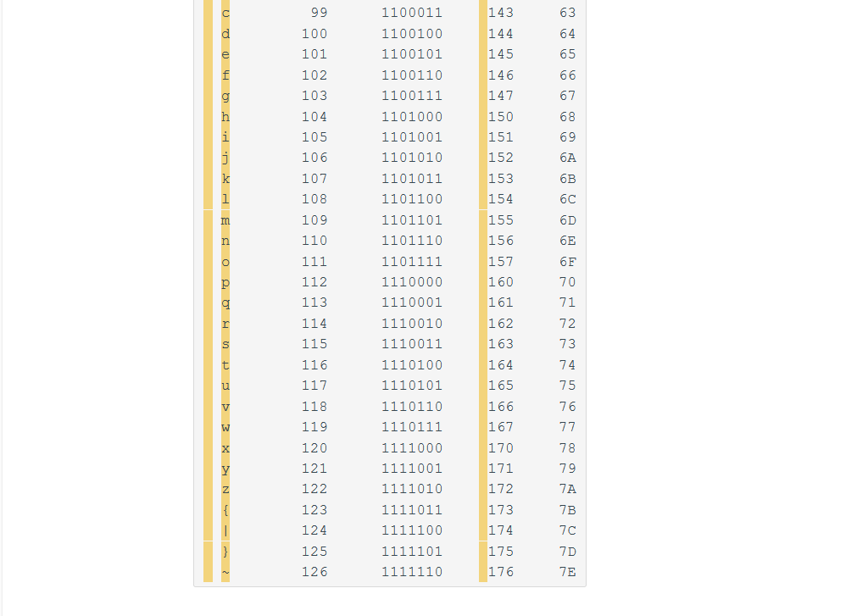Select decimal value 117 for letter 'u'
Viewport: 868px width, 616px height.
[x=314, y=385]
